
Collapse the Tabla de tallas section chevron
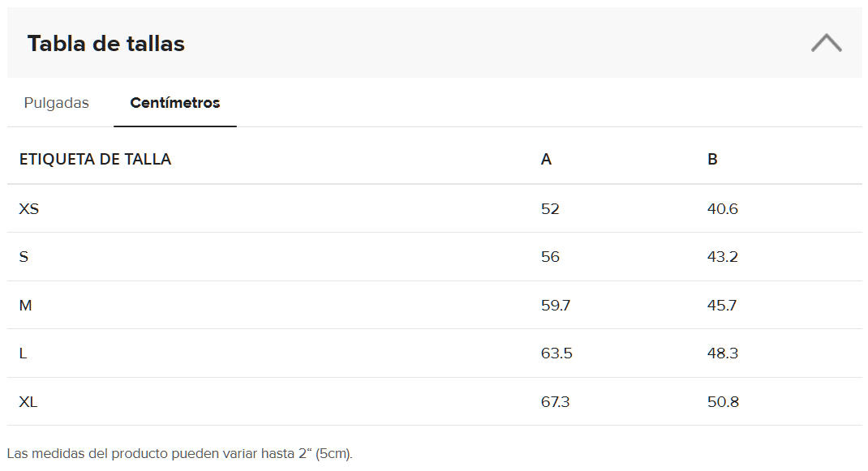tap(826, 43)
